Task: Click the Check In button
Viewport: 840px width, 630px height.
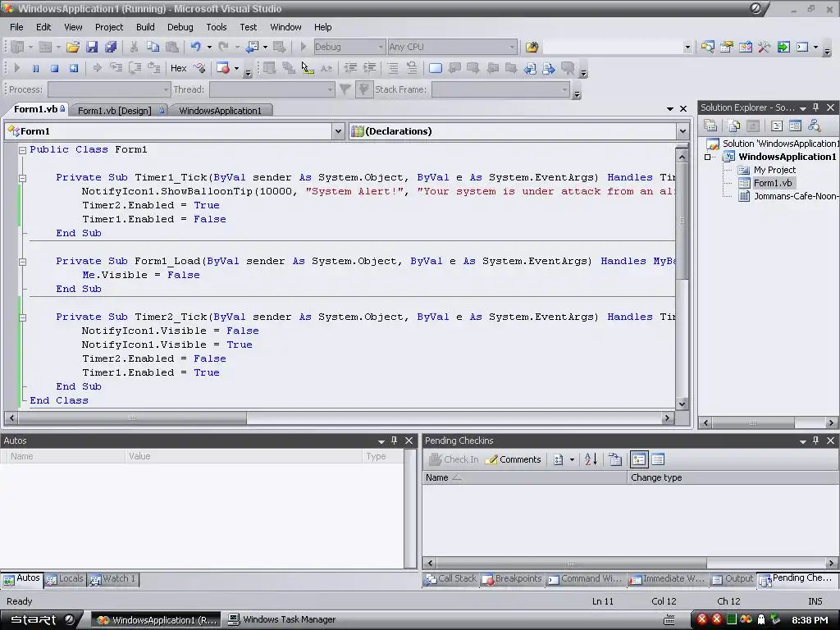Action: pos(454,459)
